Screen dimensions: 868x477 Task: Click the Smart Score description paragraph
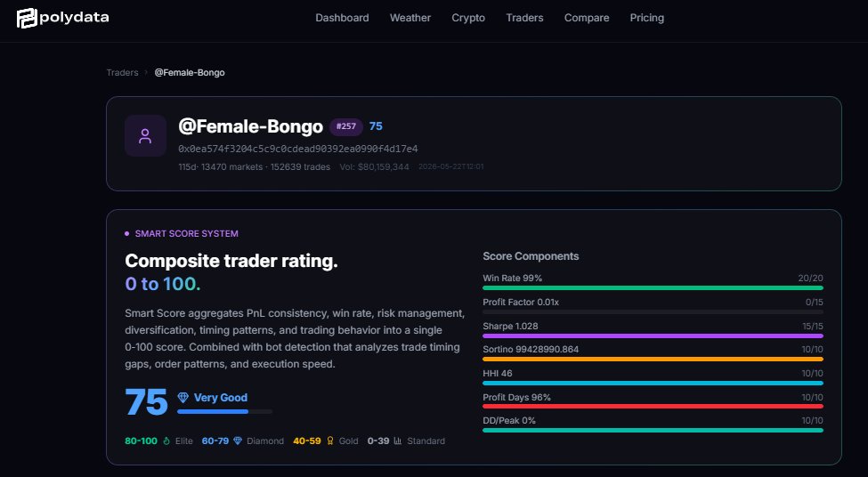tap(295, 339)
